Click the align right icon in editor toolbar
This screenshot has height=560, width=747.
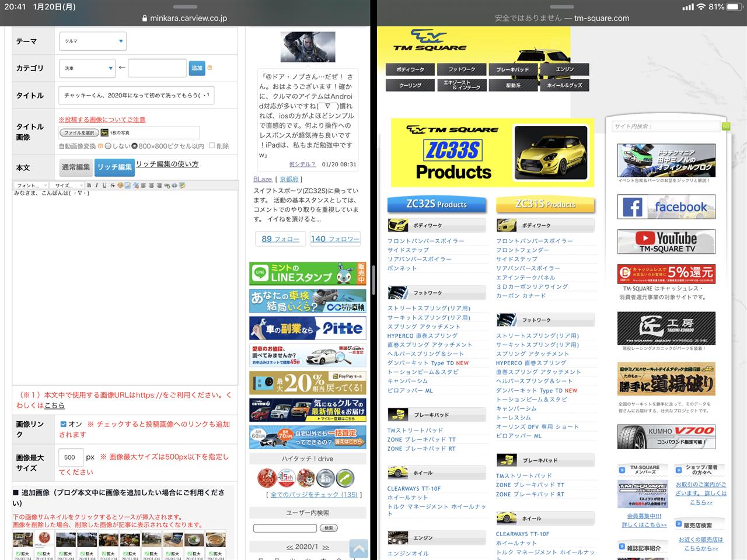point(159,185)
